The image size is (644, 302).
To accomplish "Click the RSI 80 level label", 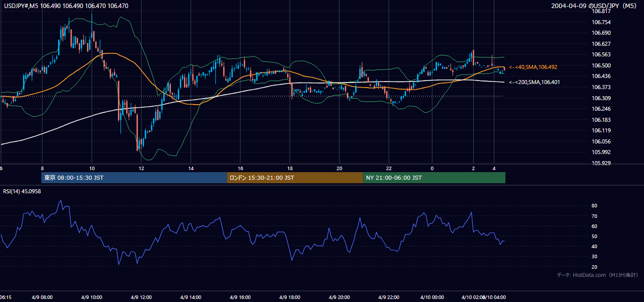I will (595, 206).
